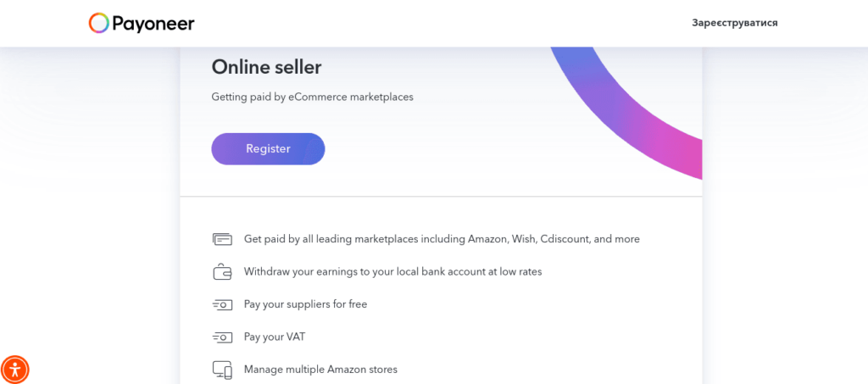868x384 pixels.
Task: Click the Get paid by all leading marketplaces text
Action: [442, 240]
